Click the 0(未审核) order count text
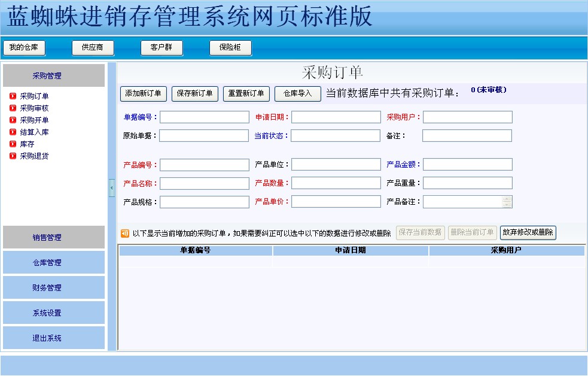Viewport: 588px width, 376px height. 489,90
